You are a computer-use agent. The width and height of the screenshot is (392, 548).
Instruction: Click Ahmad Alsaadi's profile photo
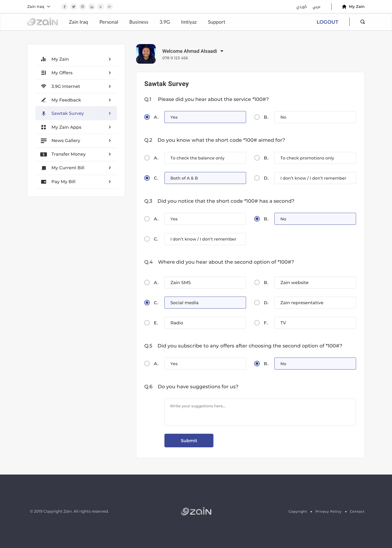[146, 54]
